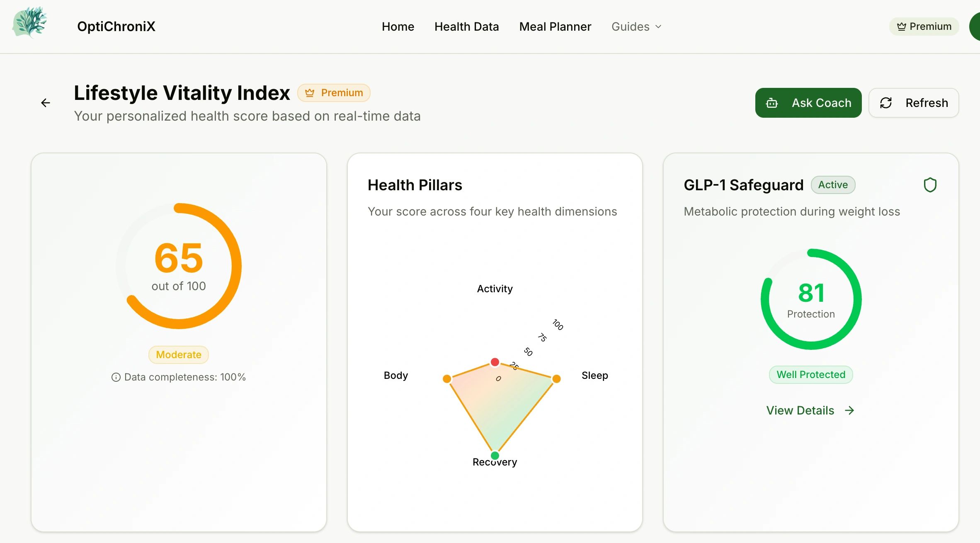Click the OptiChroniX leaf logo
The width and height of the screenshot is (980, 543).
29,23
